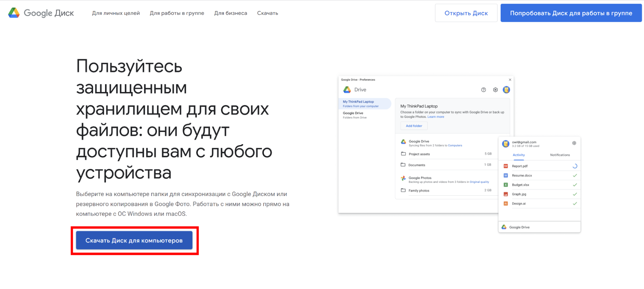Click the Resume.docx file name
Image resolution: width=644 pixels, height=289 pixels.
pos(522,175)
